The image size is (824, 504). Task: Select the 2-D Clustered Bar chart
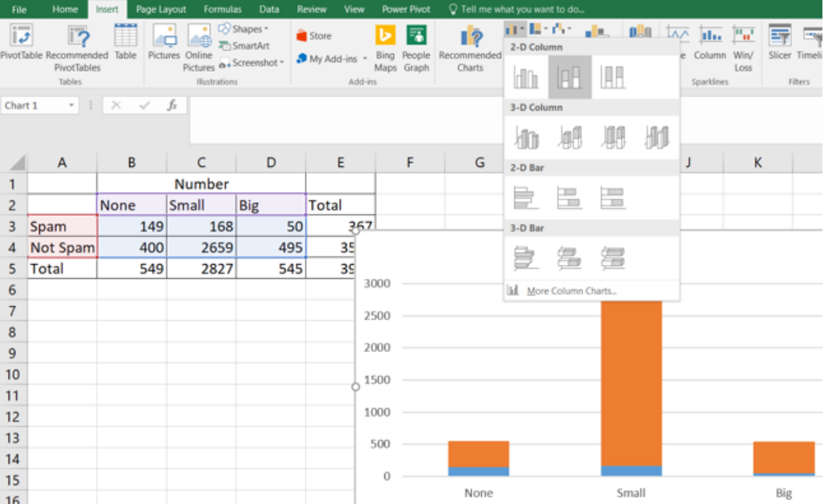point(526,198)
